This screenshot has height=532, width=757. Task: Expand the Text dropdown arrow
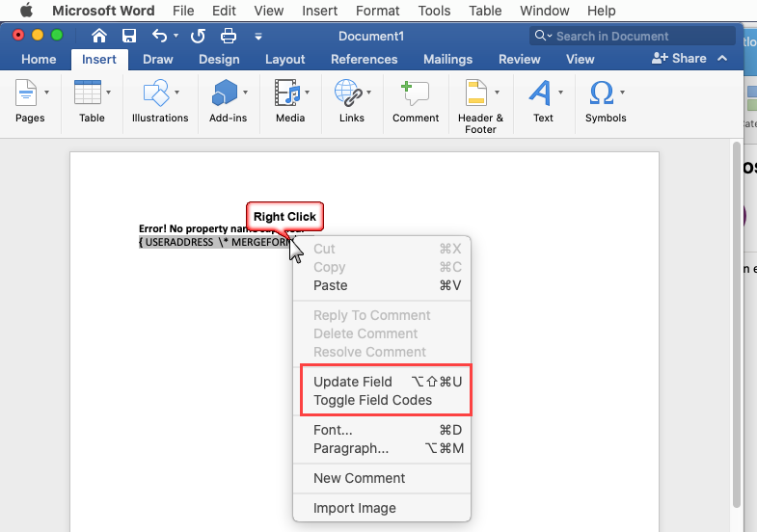click(560, 93)
